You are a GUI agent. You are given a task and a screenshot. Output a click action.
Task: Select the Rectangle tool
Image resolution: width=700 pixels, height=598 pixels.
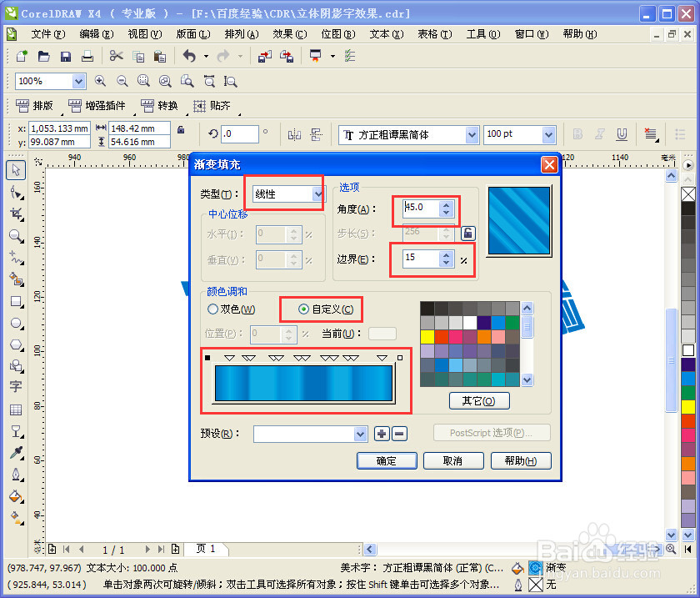(x=16, y=301)
